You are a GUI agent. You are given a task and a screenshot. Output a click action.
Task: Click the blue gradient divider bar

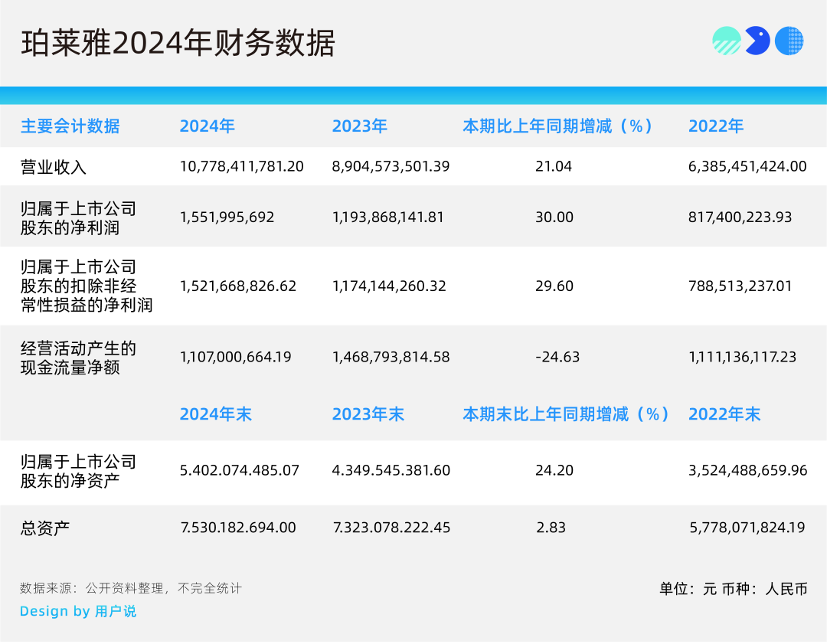(413, 93)
